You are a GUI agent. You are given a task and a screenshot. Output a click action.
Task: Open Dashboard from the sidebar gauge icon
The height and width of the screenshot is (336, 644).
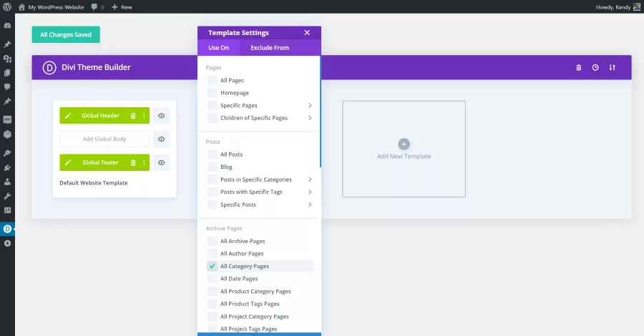pos(7,26)
